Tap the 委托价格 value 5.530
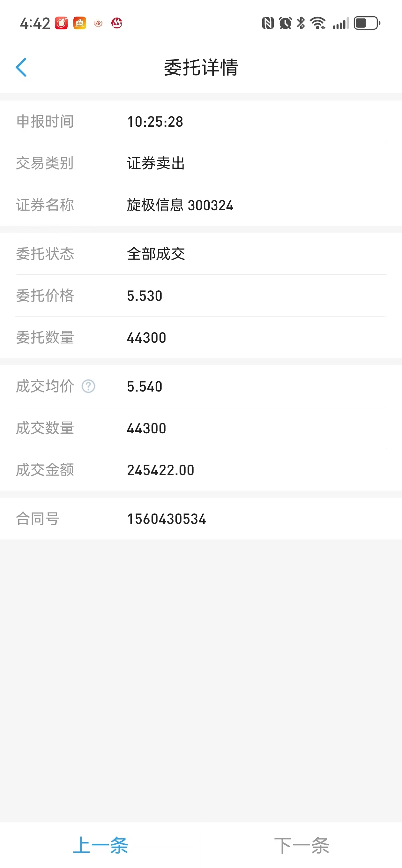Screen dimensions: 402x868 pyautogui.click(x=145, y=296)
